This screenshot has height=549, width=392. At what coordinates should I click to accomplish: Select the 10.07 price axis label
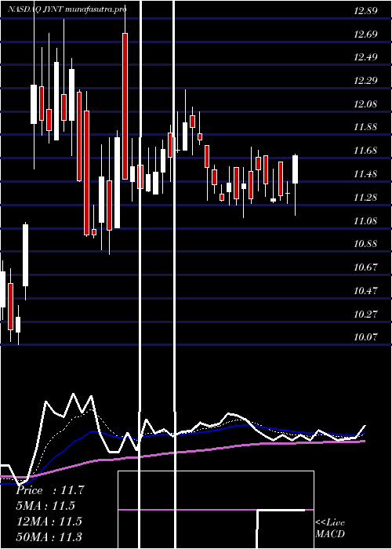[365, 337]
